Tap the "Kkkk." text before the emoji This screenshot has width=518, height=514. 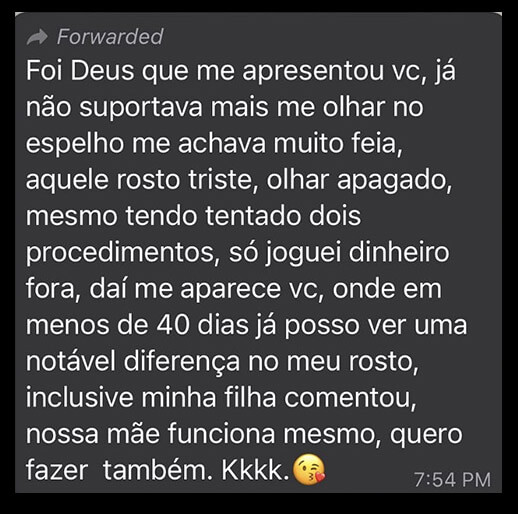pyautogui.click(x=255, y=470)
